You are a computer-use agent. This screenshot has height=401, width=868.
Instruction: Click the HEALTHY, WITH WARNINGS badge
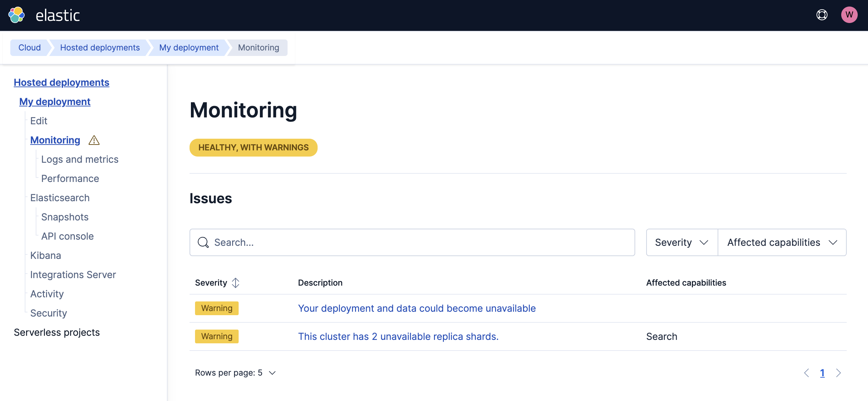pos(253,148)
